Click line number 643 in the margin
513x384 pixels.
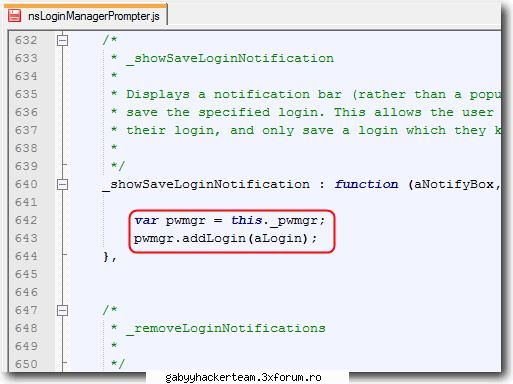click(x=26, y=238)
